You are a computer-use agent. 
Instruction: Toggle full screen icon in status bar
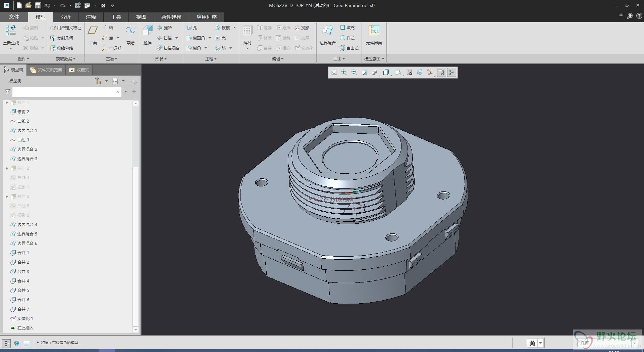click(x=26, y=343)
